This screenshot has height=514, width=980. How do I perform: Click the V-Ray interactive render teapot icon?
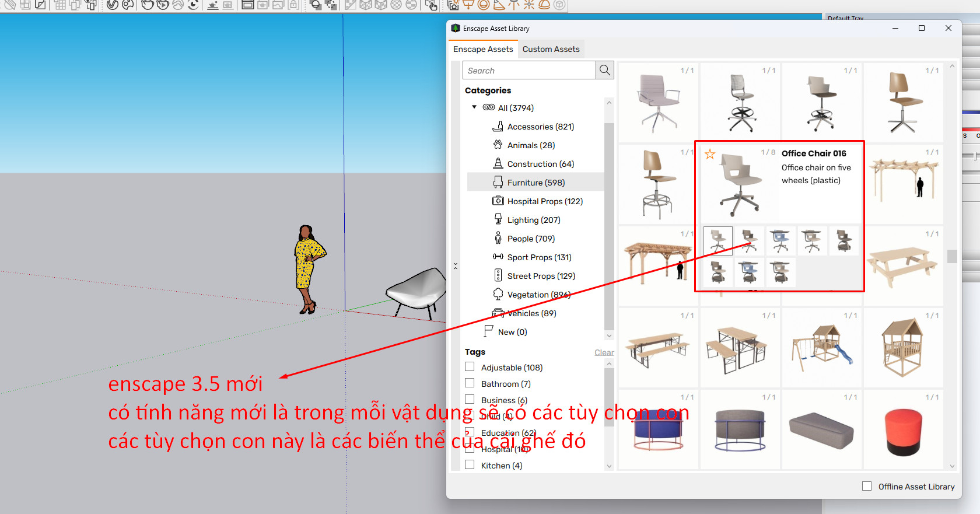click(163, 5)
